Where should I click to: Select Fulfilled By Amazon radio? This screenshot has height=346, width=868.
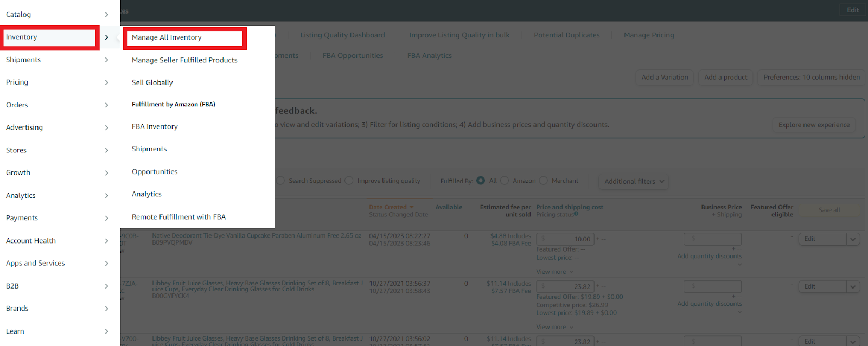[x=505, y=181]
